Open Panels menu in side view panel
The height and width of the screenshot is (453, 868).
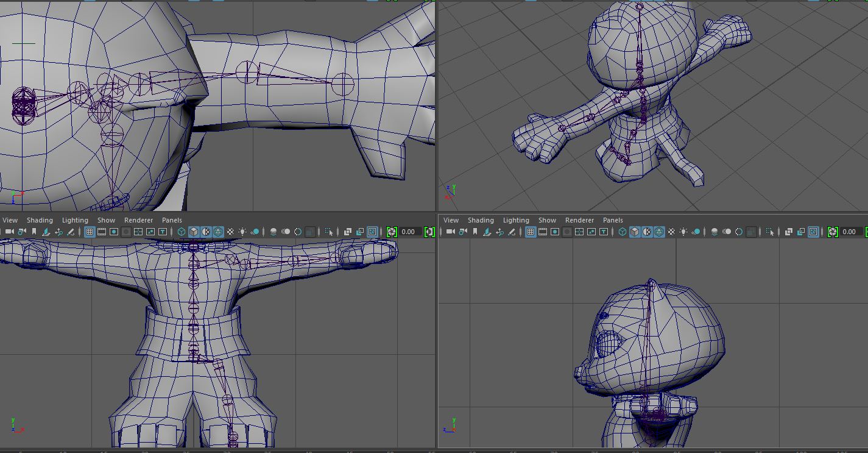pyautogui.click(x=613, y=220)
